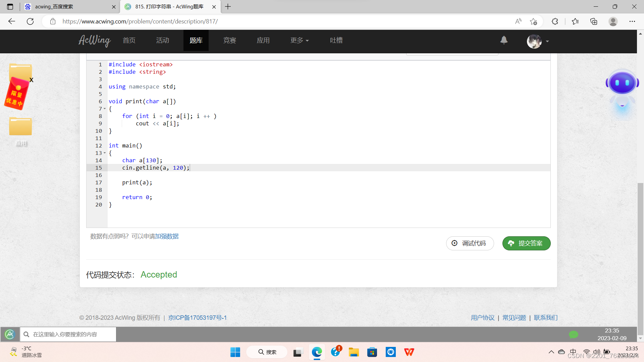Image resolution: width=644 pixels, height=362 pixels.
Task: Click the green WeChat chat icon
Action: [573, 334]
